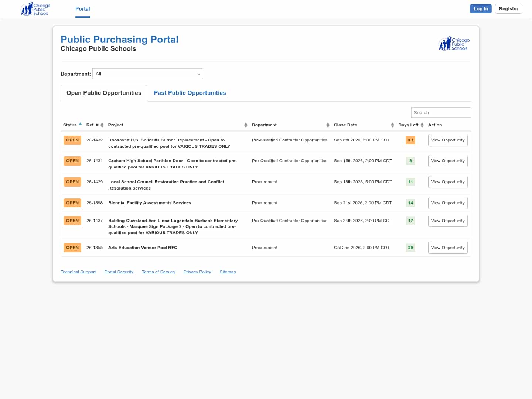Click reference number 26-1432
This screenshot has height=399, width=532.
click(x=95, y=140)
